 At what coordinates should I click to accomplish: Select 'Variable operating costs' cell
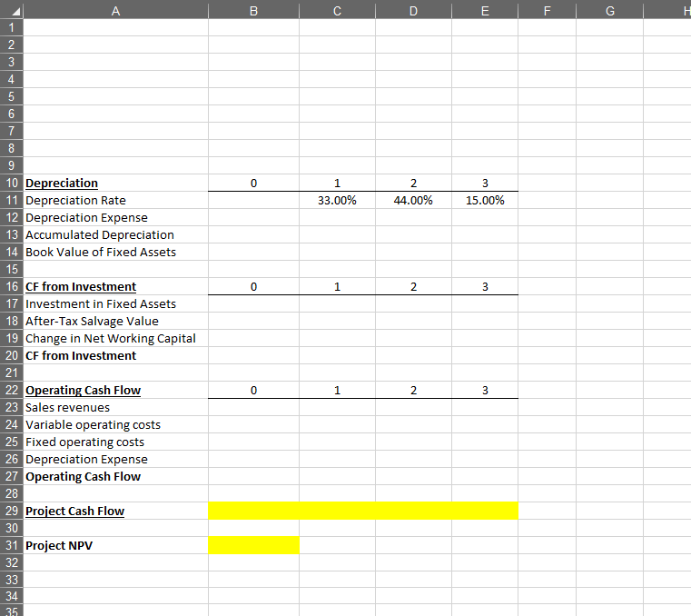pos(115,424)
